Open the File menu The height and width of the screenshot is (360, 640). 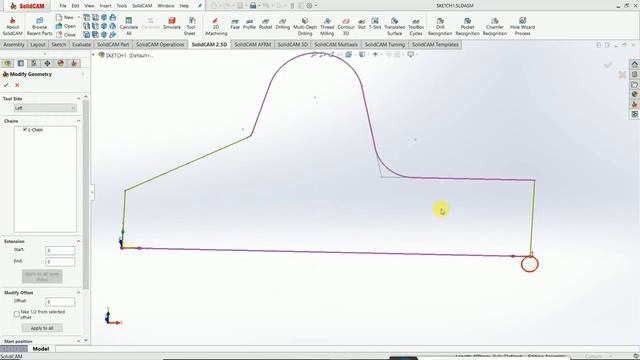tap(62, 6)
